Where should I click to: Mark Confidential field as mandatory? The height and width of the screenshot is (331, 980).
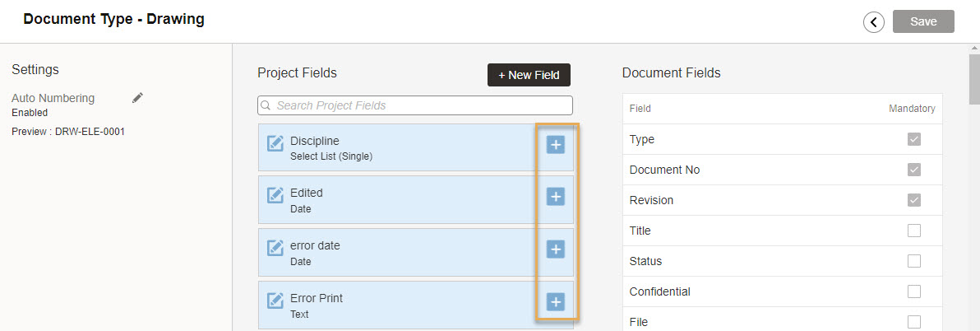(x=913, y=291)
